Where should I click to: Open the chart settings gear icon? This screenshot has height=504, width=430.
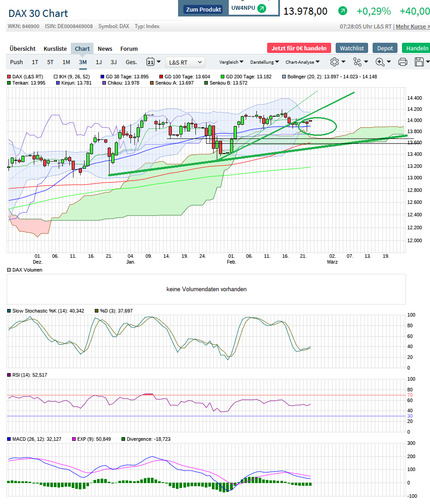335,62
